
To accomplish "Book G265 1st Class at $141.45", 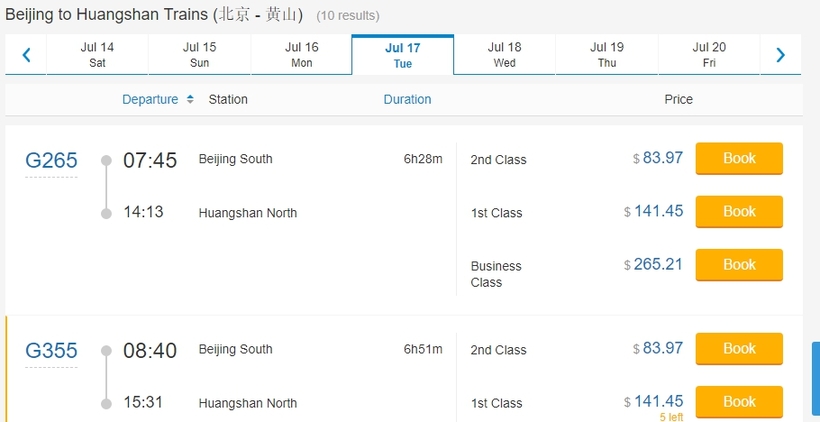I will click(x=739, y=212).
